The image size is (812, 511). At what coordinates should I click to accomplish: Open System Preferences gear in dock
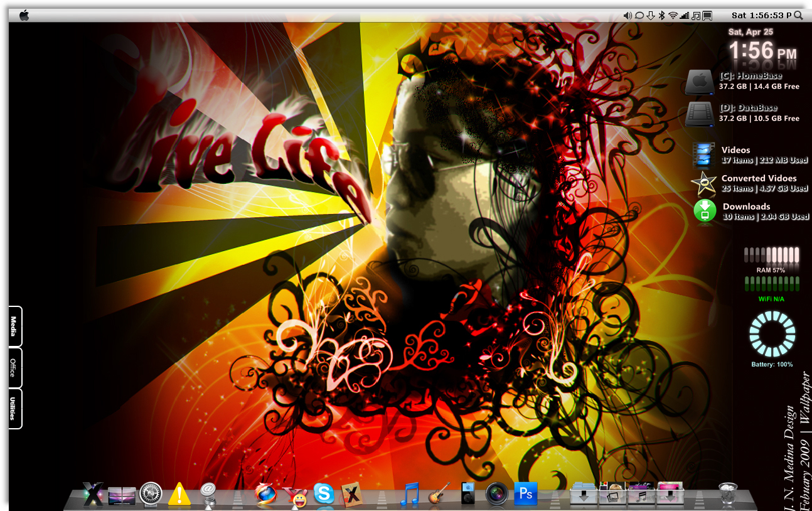point(151,494)
